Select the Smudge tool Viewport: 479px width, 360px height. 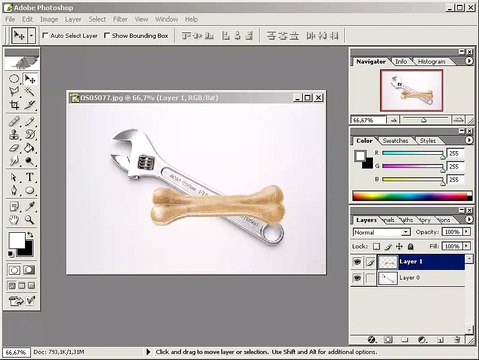click(14, 161)
